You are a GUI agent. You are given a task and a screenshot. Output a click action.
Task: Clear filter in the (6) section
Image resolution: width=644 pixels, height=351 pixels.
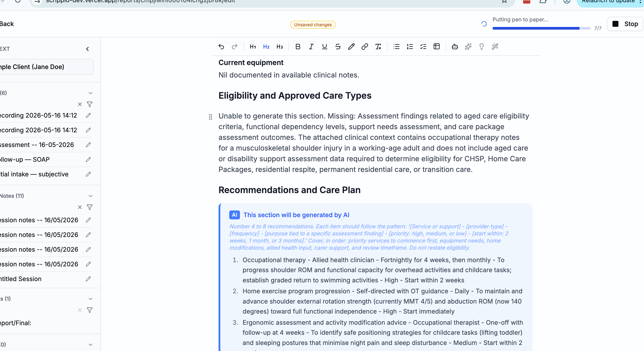click(x=80, y=104)
